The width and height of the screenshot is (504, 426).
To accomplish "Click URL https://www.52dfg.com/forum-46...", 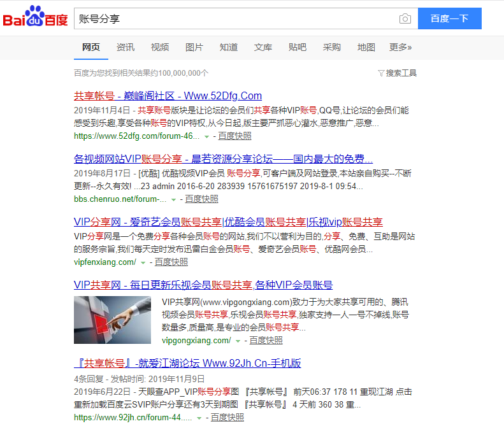I will click(x=136, y=136).
